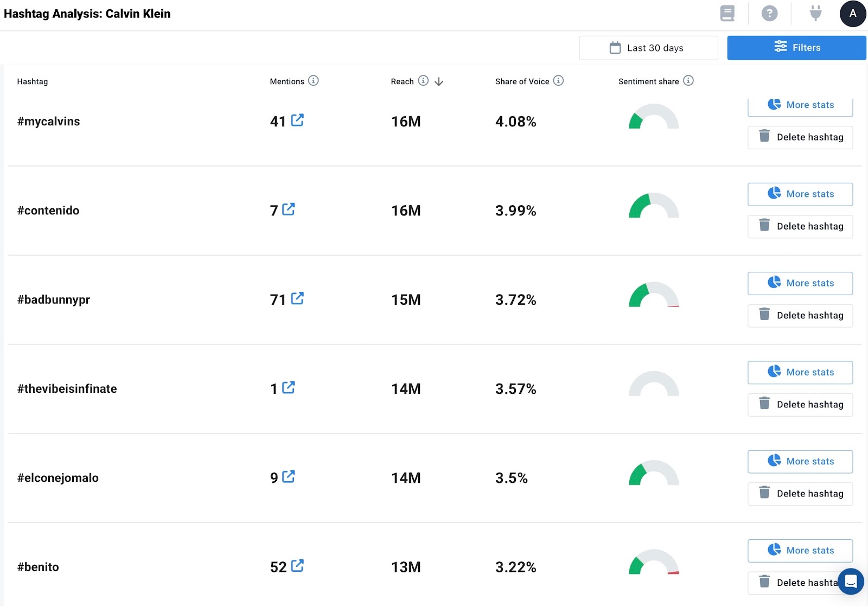Click the 13M reach value
The image size is (868, 606).
[406, 567]
